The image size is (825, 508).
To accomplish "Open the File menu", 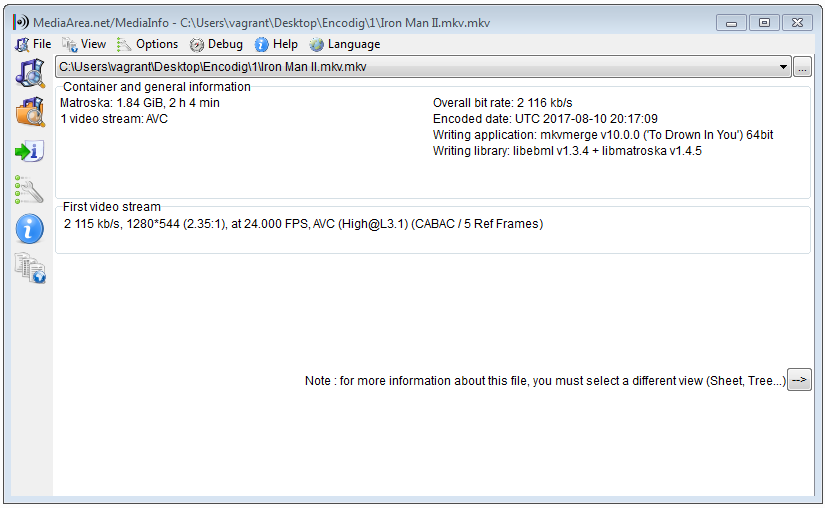I will (x=33, y=44).
